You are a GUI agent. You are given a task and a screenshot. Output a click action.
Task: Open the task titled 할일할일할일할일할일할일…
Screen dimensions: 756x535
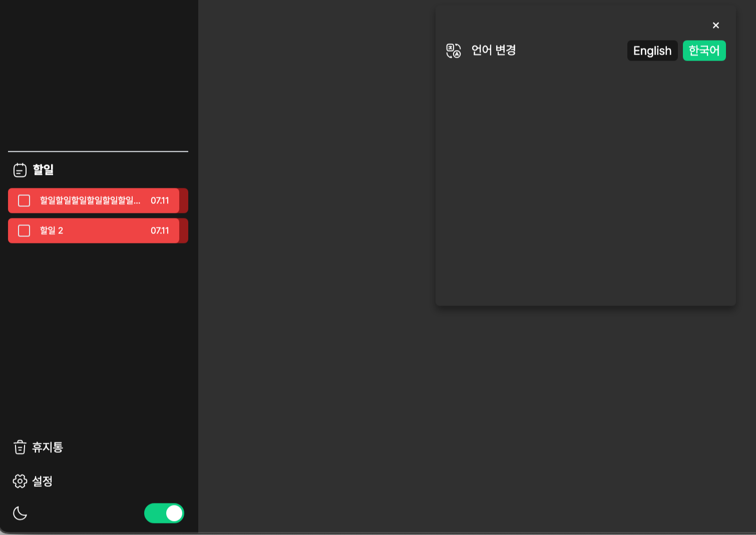(90, 200)
